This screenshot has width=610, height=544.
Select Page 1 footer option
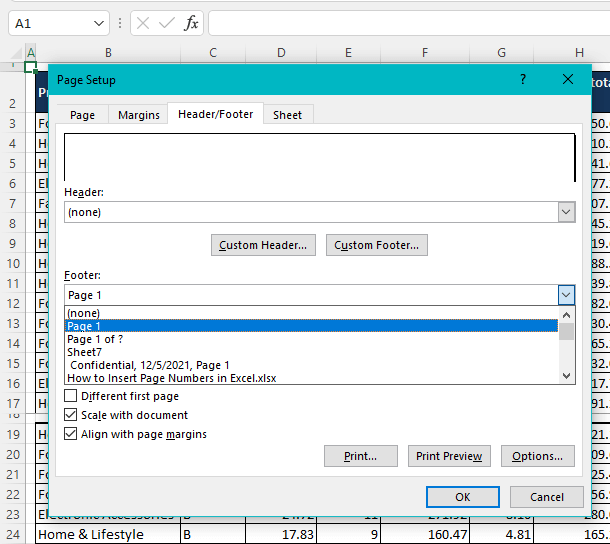[x=311, y=326]
